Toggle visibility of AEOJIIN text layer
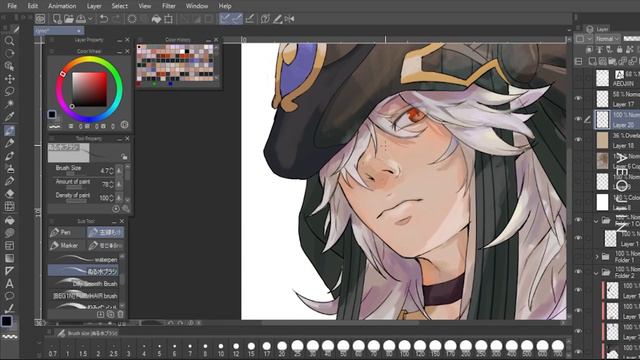640x360 pixels. coord(578,78)
